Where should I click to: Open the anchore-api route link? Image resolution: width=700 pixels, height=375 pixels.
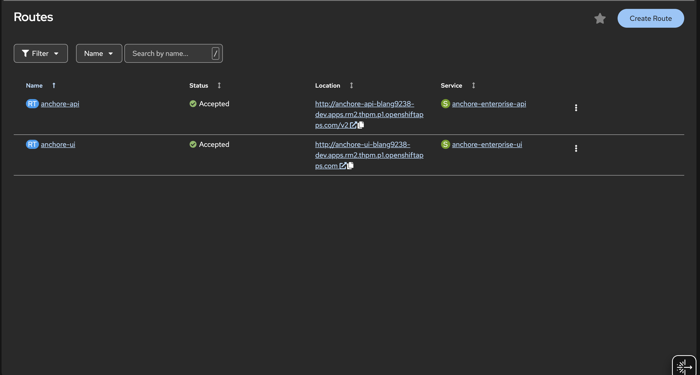pos(60,104)
